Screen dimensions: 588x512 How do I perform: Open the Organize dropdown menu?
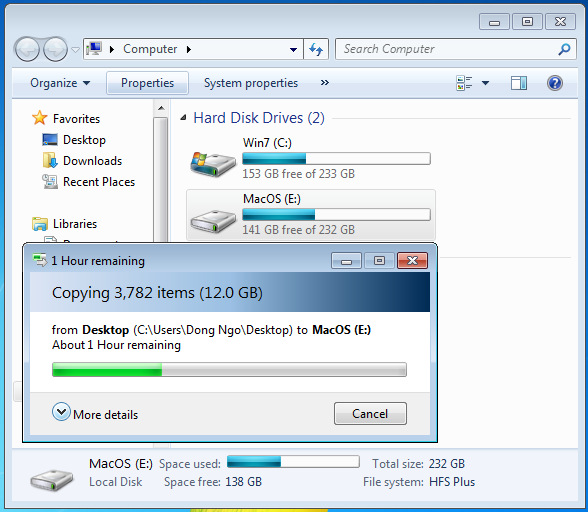60,83
